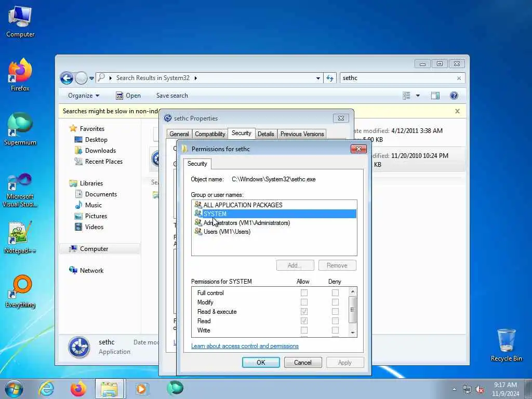
Task: Click the network tray icon
Action: 467,390
